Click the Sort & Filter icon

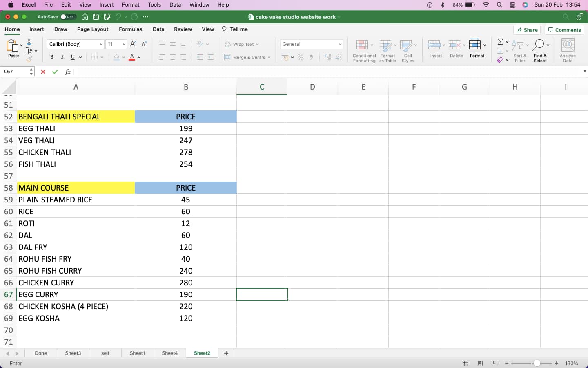tap(518, 45)
